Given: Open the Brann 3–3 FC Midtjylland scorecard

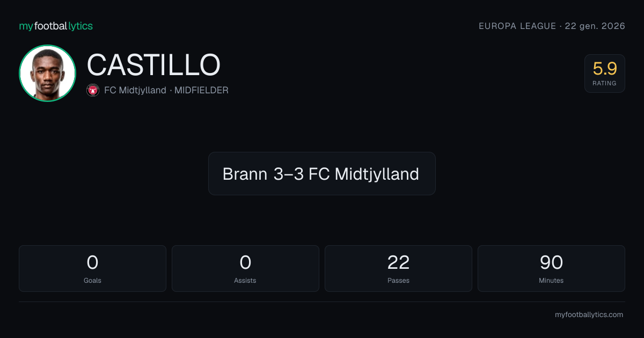Looking at the screenshot, I should pyautogui.click(x=322, y=173).
